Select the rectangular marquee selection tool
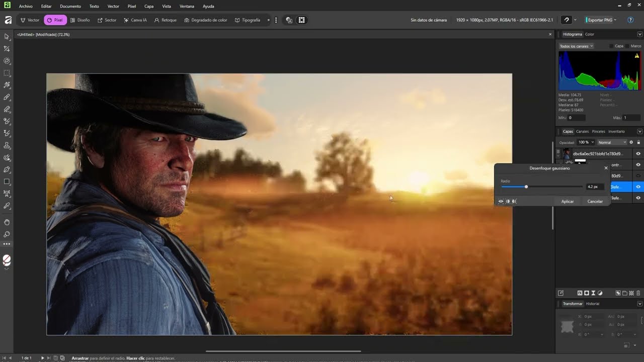 7,73
